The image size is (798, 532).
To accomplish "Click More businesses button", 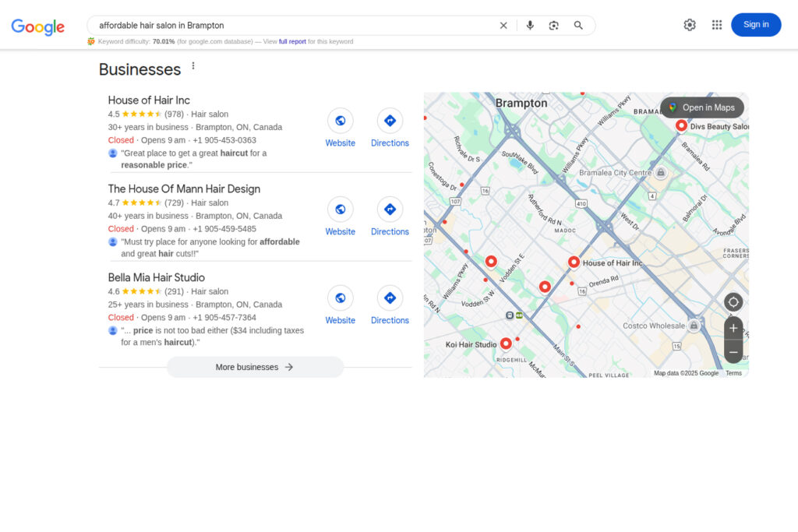I will pyautogui.click(x=255, y=367).
